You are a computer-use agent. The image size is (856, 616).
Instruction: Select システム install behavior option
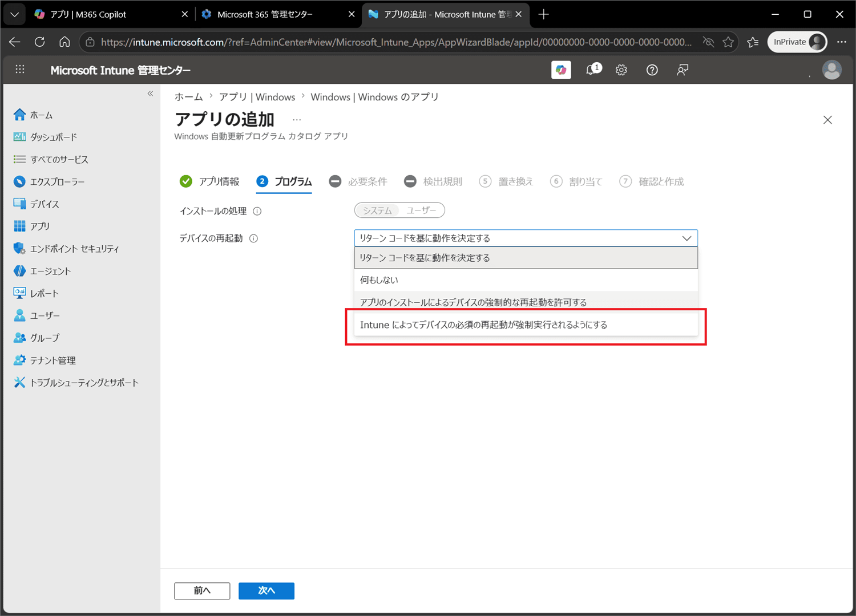pos(377,210)
